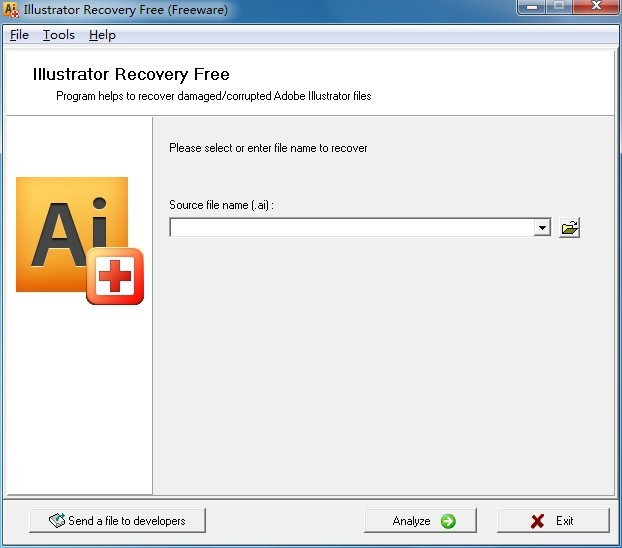Click the green arrow icon on Analyze

click(x=448, y=521)
